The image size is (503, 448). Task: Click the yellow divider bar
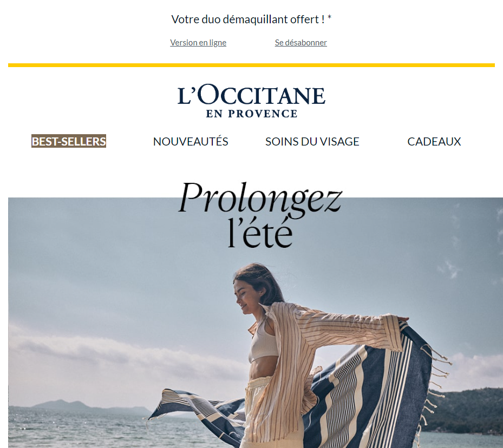click(251, 65)
